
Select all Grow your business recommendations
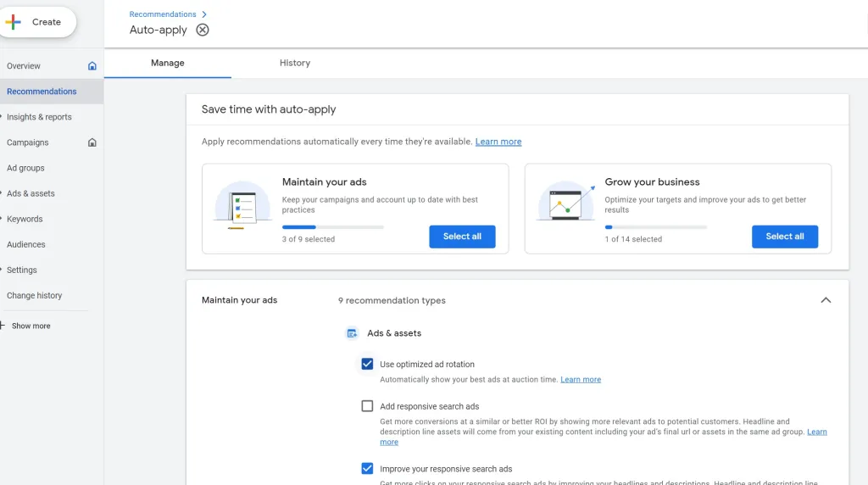click(784, 237)
